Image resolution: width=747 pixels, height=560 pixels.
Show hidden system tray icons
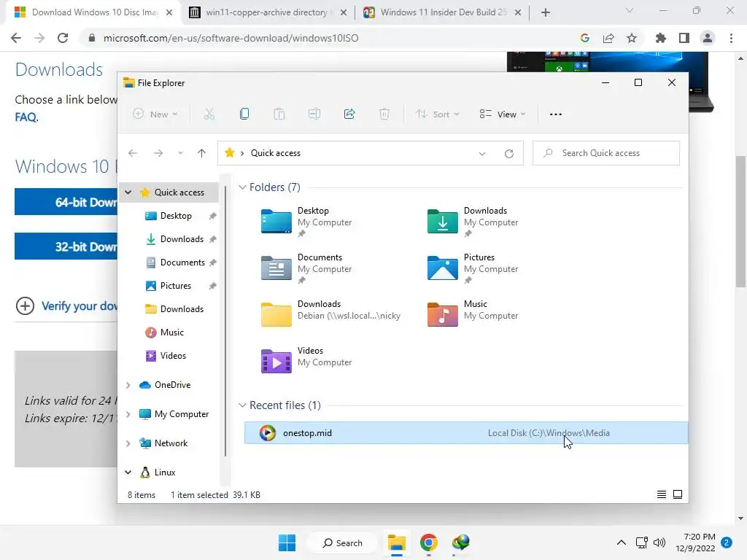622,542
